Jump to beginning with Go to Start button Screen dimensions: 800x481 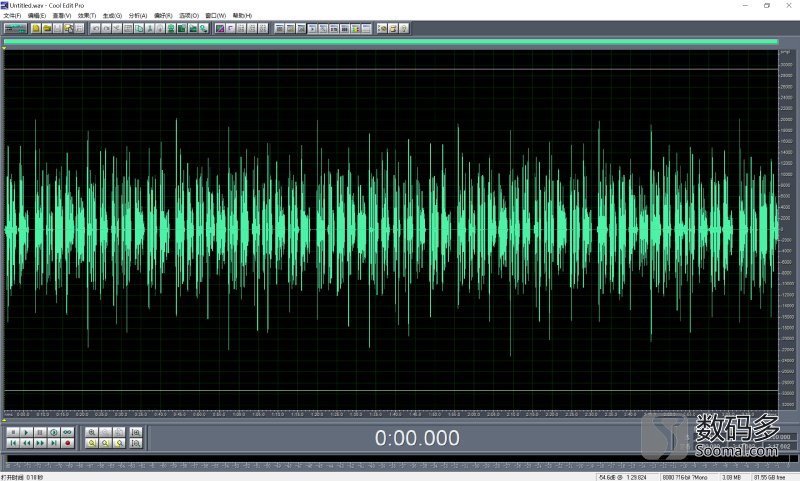(13, 443)
